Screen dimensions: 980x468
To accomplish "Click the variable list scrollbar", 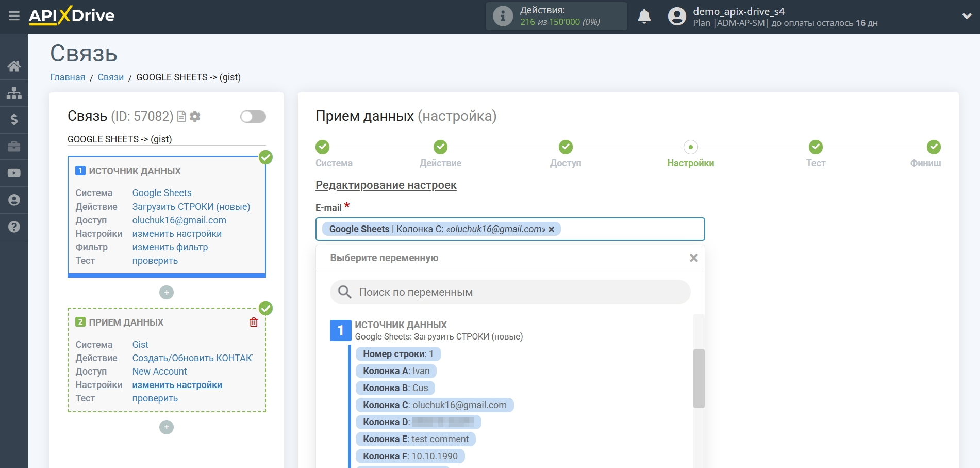I will tap(699, 378).
